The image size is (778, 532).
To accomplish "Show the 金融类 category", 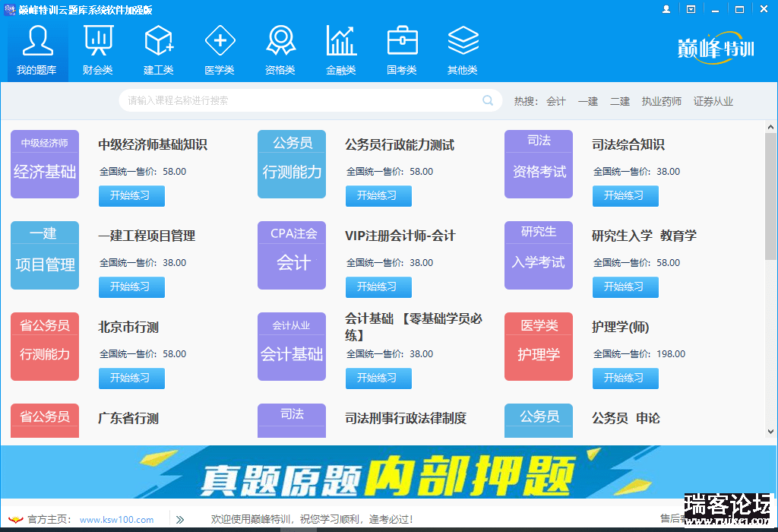I will (341, 50).
